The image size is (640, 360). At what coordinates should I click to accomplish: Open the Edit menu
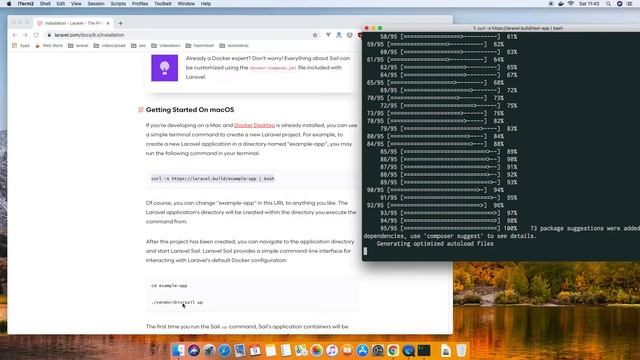[61, 4]
